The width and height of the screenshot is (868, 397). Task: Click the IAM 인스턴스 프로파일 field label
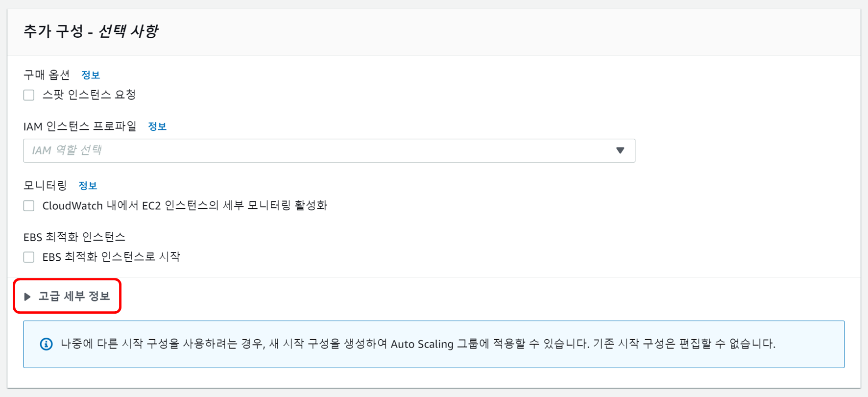tap(80, 126)
